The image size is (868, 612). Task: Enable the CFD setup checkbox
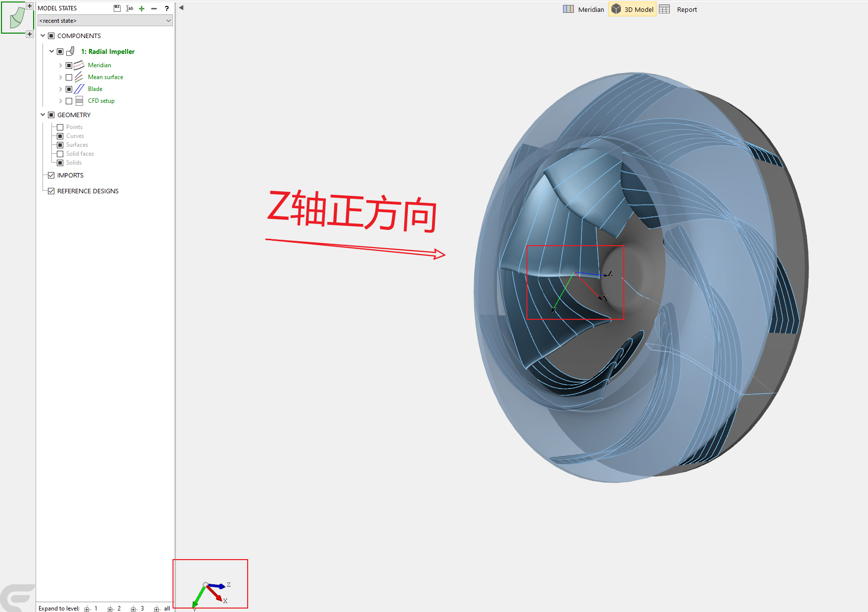[x=69, y=101]
